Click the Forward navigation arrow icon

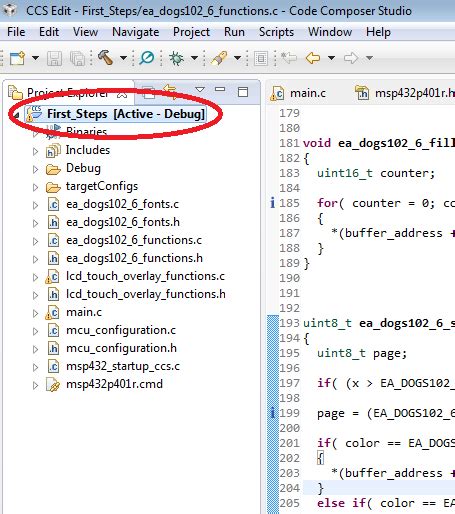(x=351, y=58)
